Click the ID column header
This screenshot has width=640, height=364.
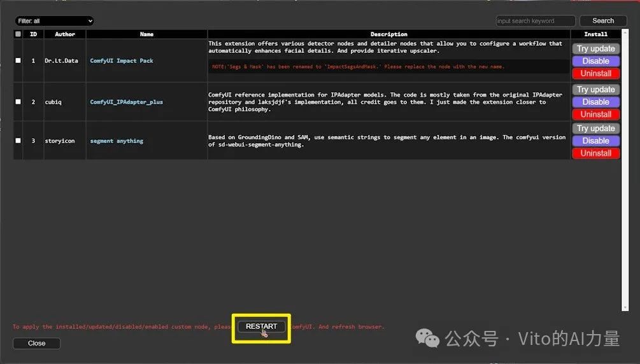[34, 34]
